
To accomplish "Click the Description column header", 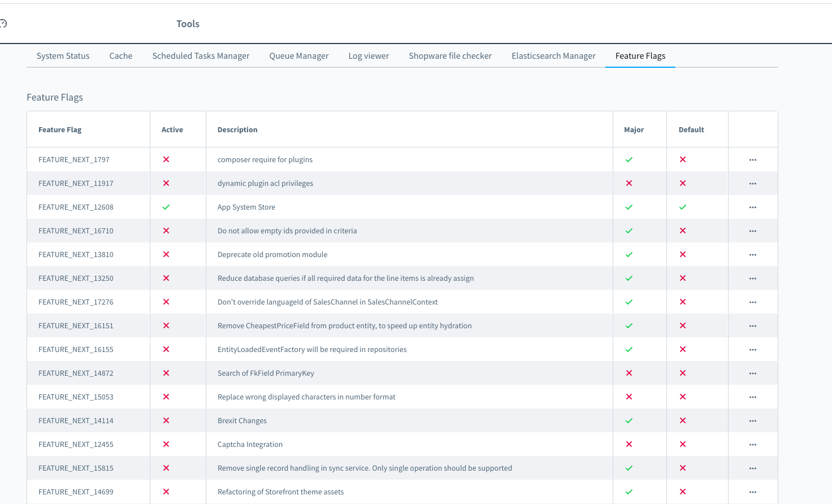I will [x=237, y=130].
